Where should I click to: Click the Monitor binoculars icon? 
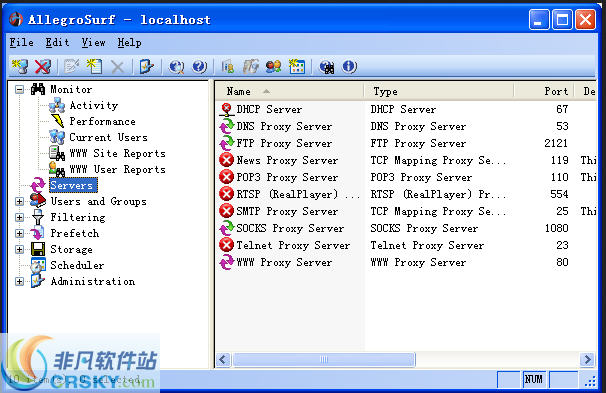[x=38, y=89]
